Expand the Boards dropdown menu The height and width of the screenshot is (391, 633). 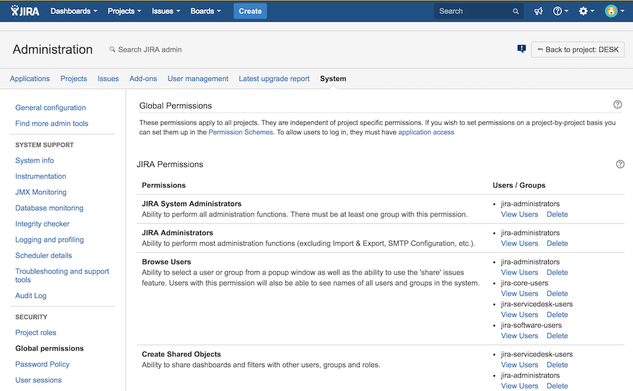tap(205, 11)
